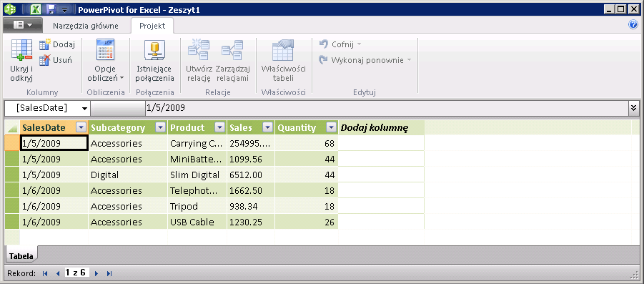Select the Telephot... product cell

tap(197, 191)
